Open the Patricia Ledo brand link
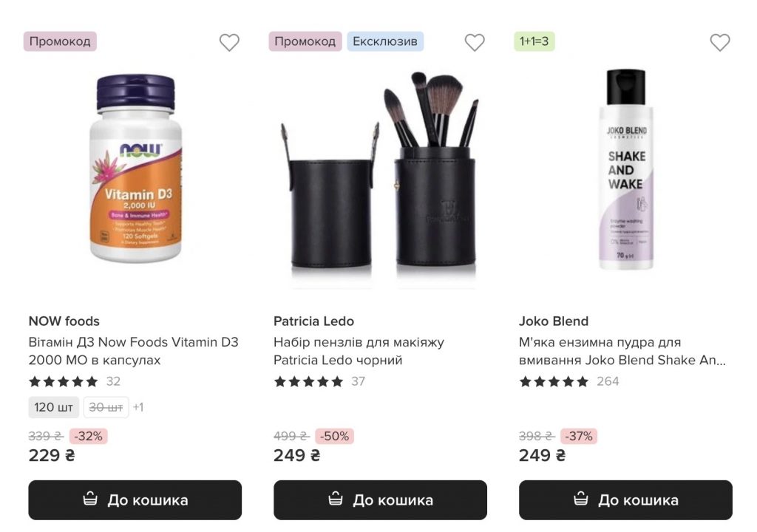This screenshot has width=757, height=532. click(x=313, y=321)
